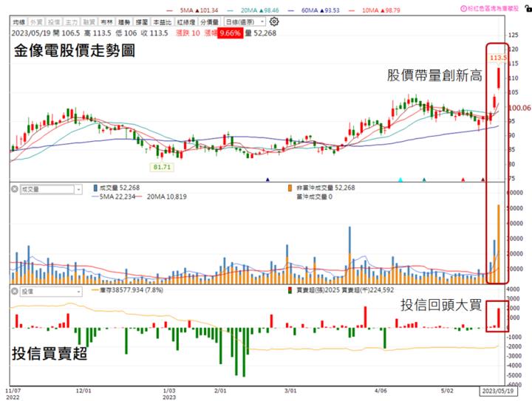
Task: Click the pink info icon beside 粉紅色區塊為警戒股
Action: pyautogui.click(x=463, y=9)
